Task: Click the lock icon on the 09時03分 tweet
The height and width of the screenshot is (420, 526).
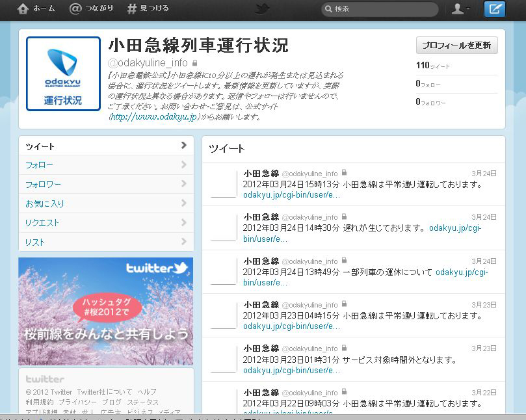Action: pyautogui.click(x=344, y=391)
